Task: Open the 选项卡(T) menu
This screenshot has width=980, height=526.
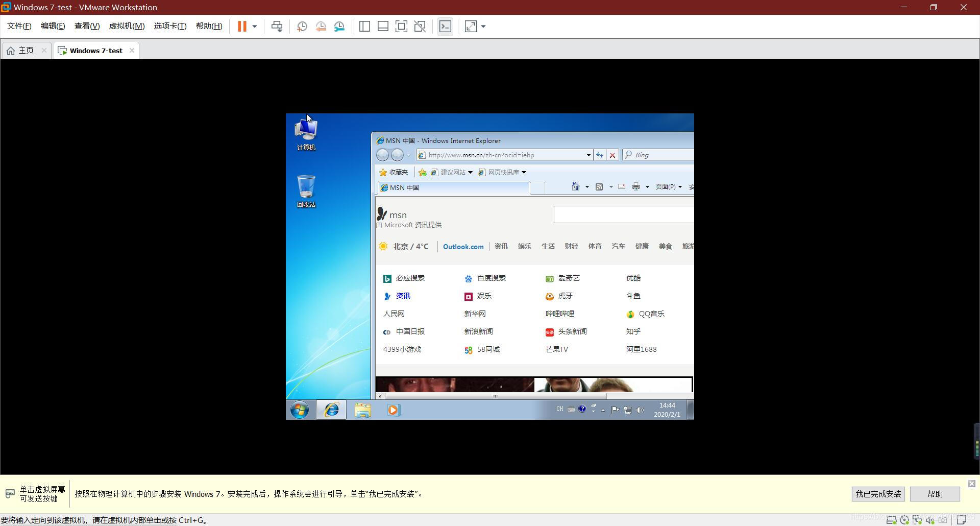Action: (x=170, y=26)
